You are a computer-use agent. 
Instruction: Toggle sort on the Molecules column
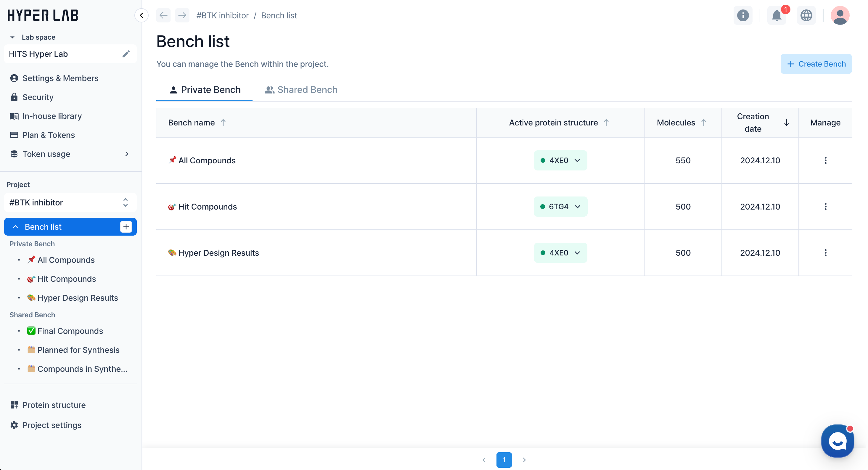coord(704,123)
